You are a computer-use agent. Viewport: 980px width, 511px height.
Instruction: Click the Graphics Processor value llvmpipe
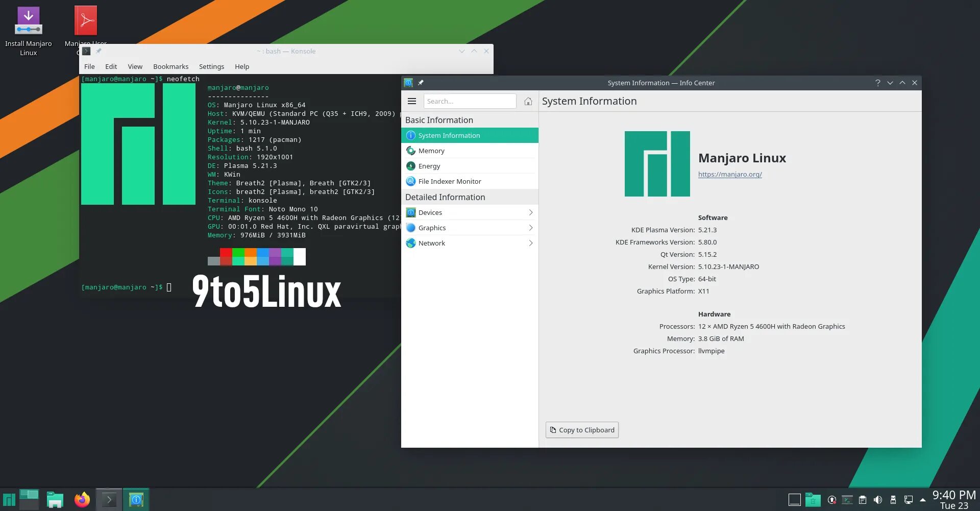pyautogui.click(x=712, y=351)
